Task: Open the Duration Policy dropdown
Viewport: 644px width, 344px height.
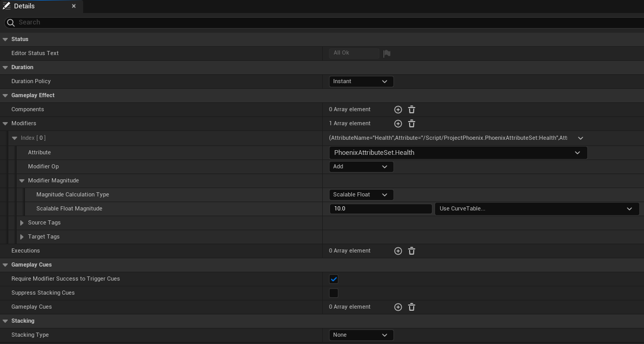Action: pyautogui.click(x=361, y=82)
